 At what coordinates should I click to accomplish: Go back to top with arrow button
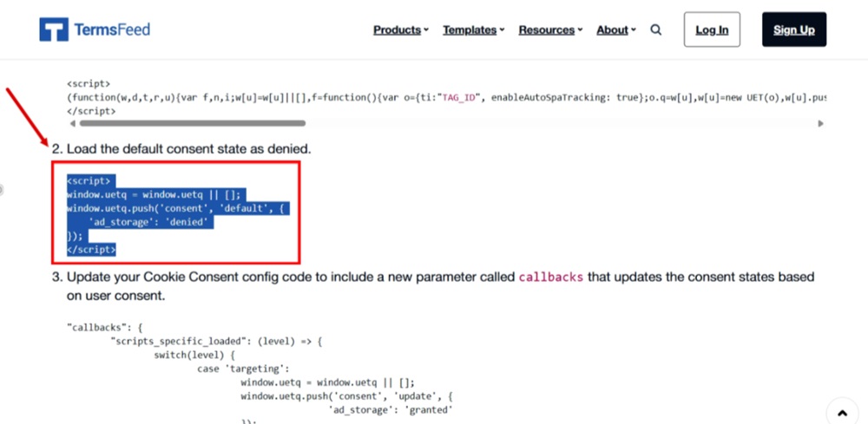point(843,413)
